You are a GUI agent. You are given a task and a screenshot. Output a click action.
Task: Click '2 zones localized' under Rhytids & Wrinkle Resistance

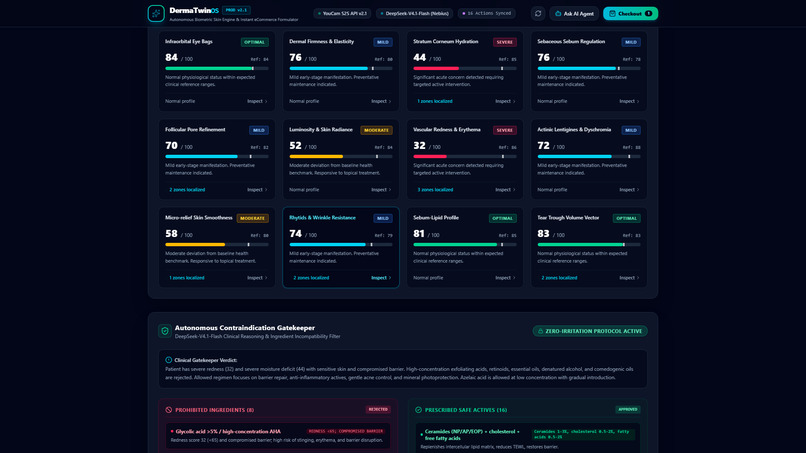pyautogui.click(x=311, y=278)
